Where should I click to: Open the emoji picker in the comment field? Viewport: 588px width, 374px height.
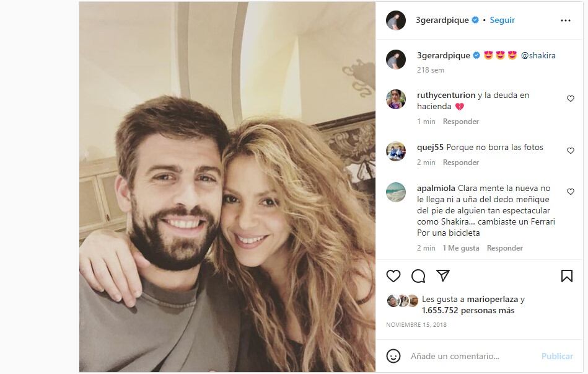pyautogui.click(x=395, y=356)
